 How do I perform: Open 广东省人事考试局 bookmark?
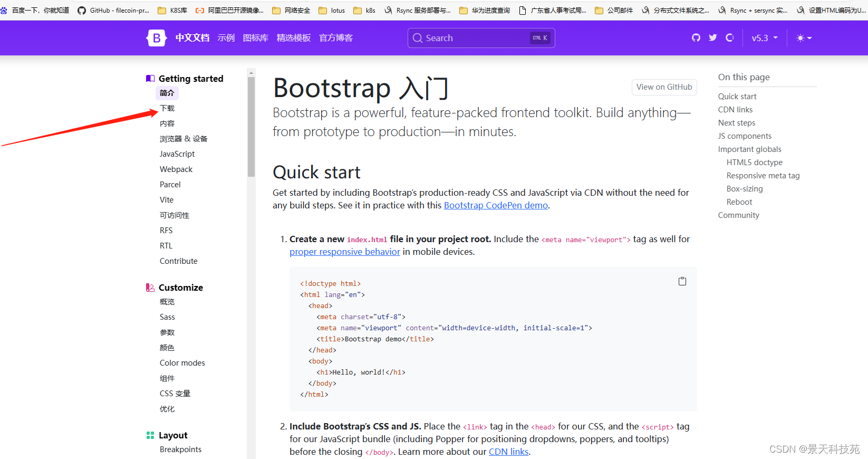(553, 10)
